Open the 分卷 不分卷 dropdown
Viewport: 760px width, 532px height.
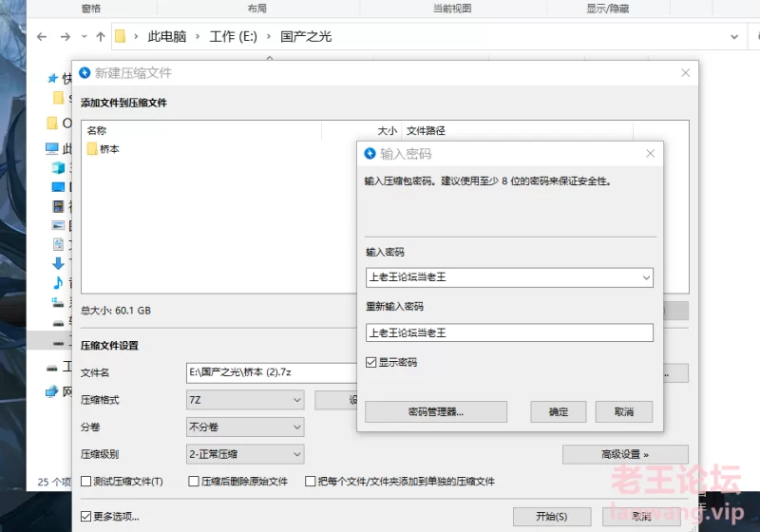coord(245,427)
